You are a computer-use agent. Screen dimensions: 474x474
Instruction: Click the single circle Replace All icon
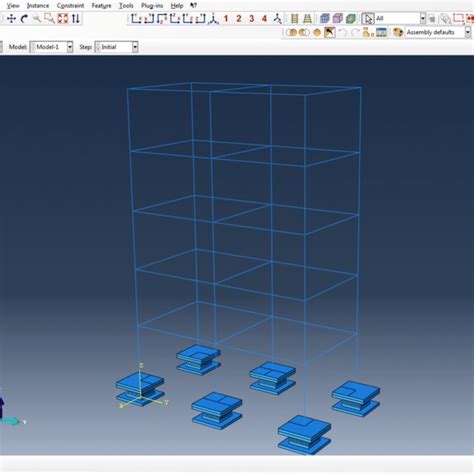pyautogui.click(x=317, y=32)
